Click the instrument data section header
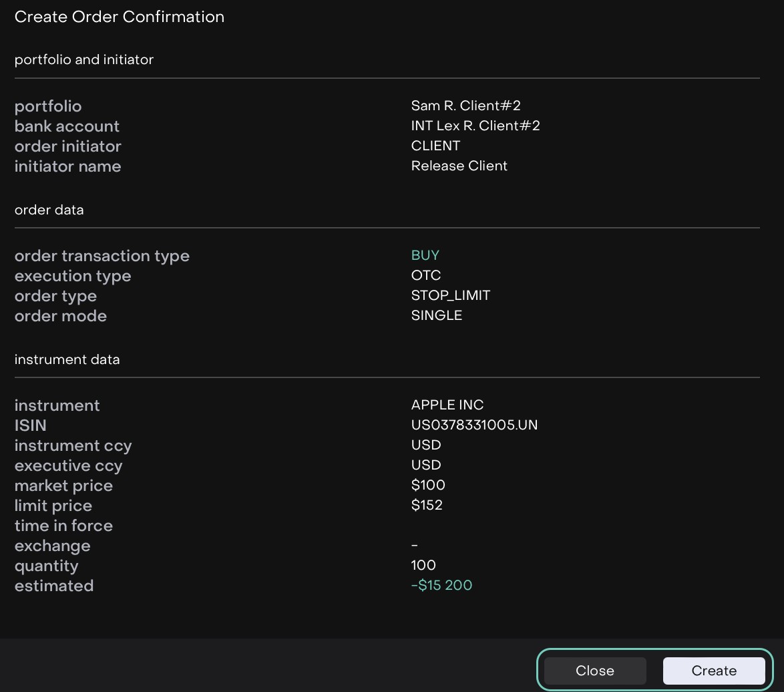Viewport: 784px width, 692px height. (x=67, y=359)
